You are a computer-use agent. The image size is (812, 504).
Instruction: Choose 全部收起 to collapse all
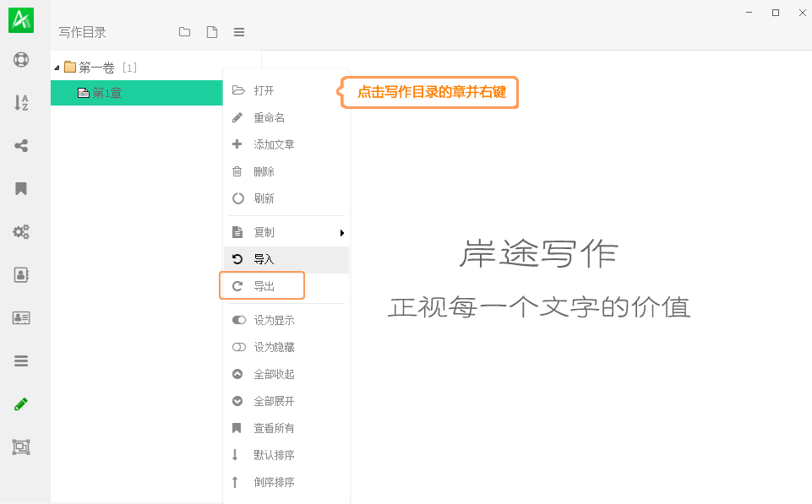point(286,374)
